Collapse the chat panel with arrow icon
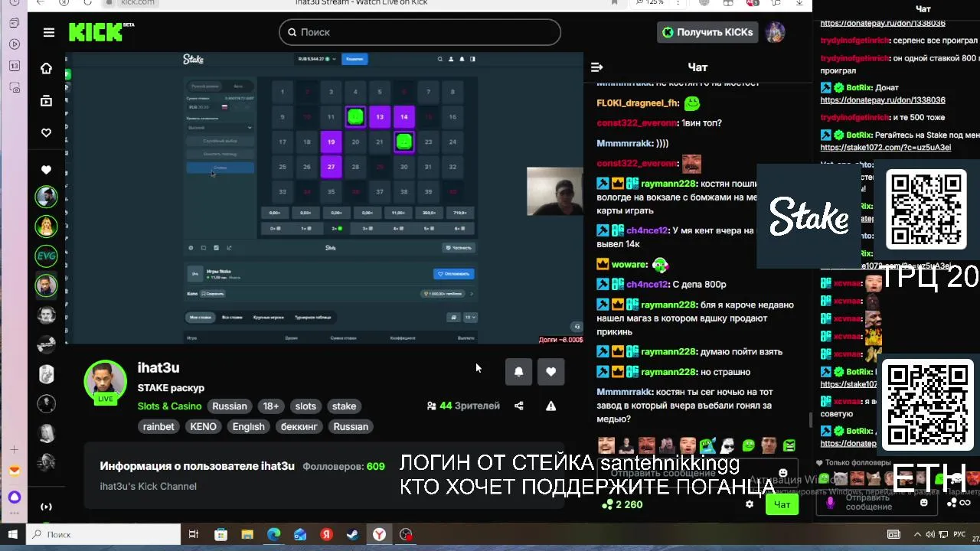The height and width of the screenshot is (551, 980). 597,67
